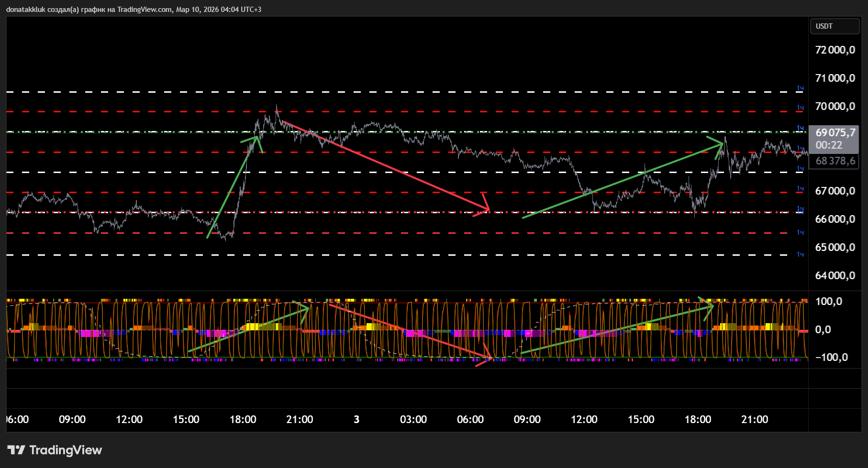Click the 64 000,0 price axis label
This screenshot has height=468, width=868.
[835, 276]
